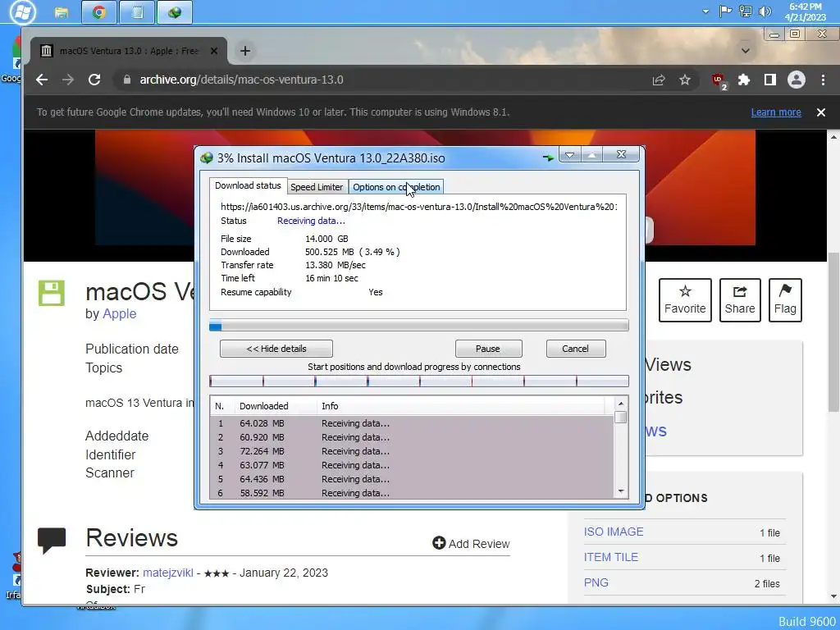Click IDM dialog dropdown arrow button
The height and width of the screenshot is (630, 840).
click(x=569, y=155)
